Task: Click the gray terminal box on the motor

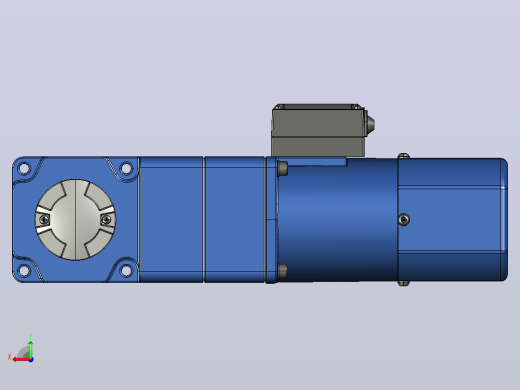Action: (318, 130)
